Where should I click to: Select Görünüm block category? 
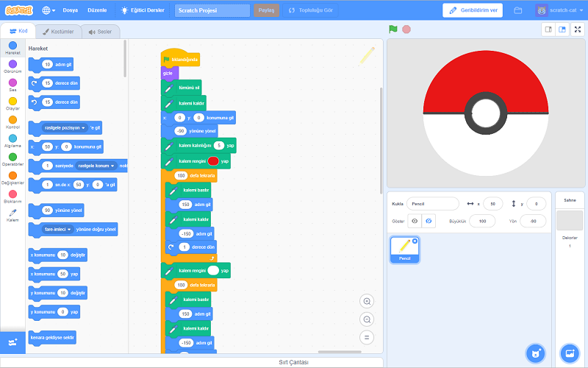(x=12, y=66)
